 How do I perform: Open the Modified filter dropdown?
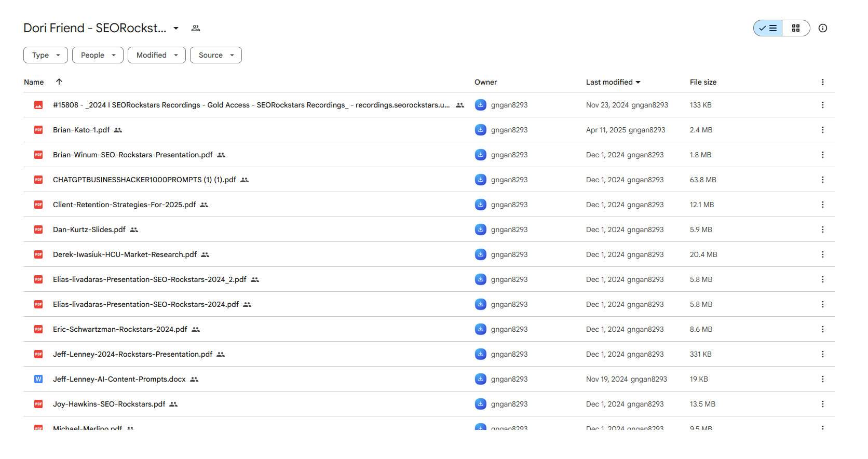click(x=157, y=55)
